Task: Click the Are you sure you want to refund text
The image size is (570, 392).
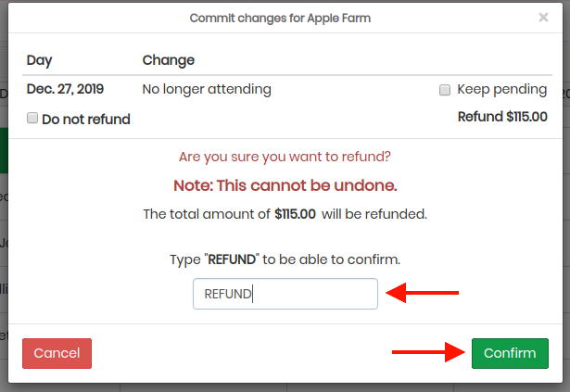Action: (x=285, y=157)
